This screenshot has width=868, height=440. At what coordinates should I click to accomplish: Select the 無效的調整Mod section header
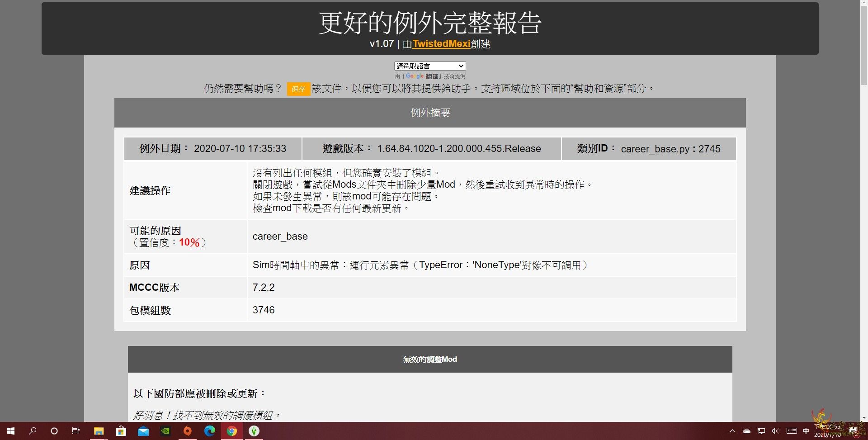430,359
